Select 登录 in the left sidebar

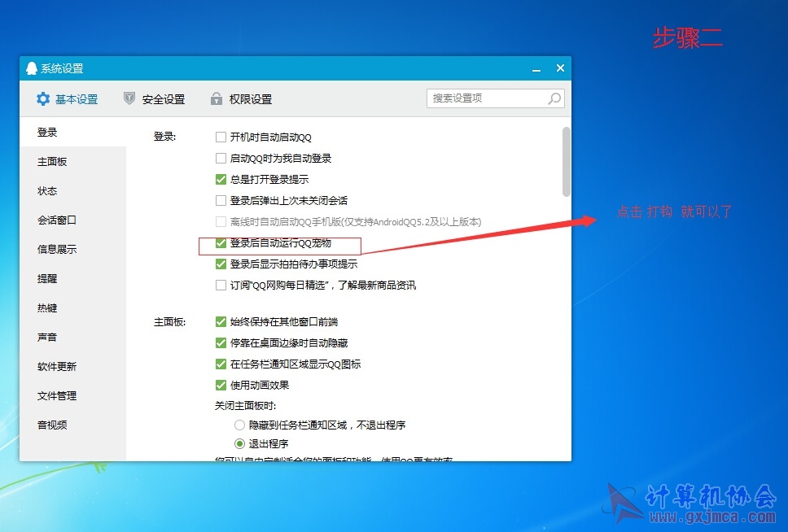[73, 132]
